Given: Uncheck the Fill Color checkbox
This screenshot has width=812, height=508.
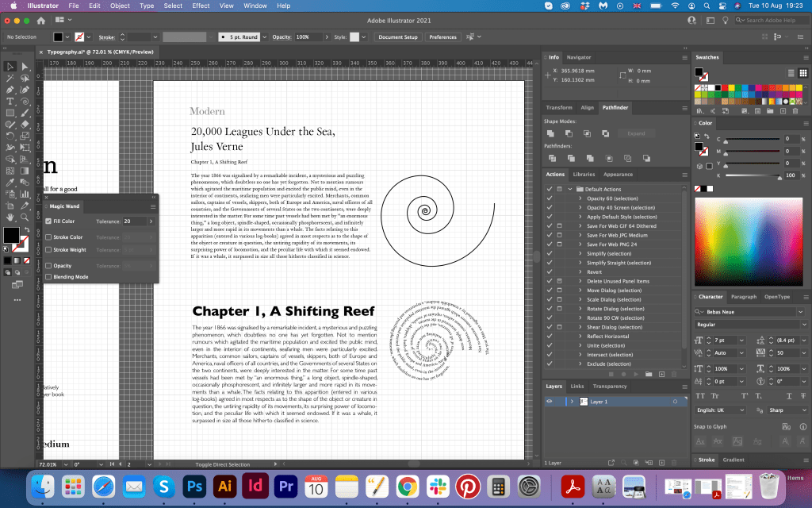Looking at the screenshot, I should 48,221.
